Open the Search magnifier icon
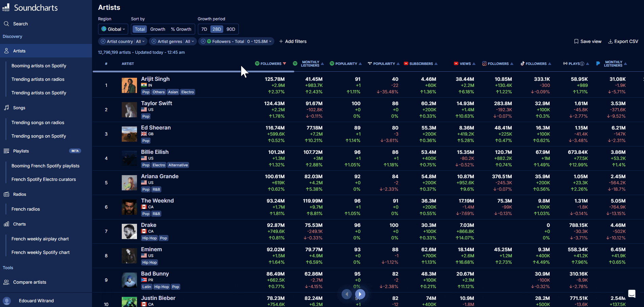 (x=6, y=24)
